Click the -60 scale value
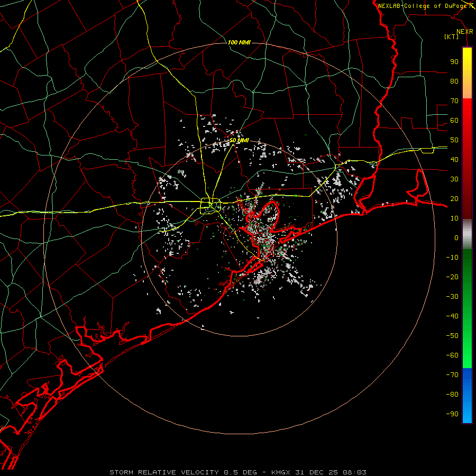This screenshot has height=476, width=476. (x=452, y=355)
